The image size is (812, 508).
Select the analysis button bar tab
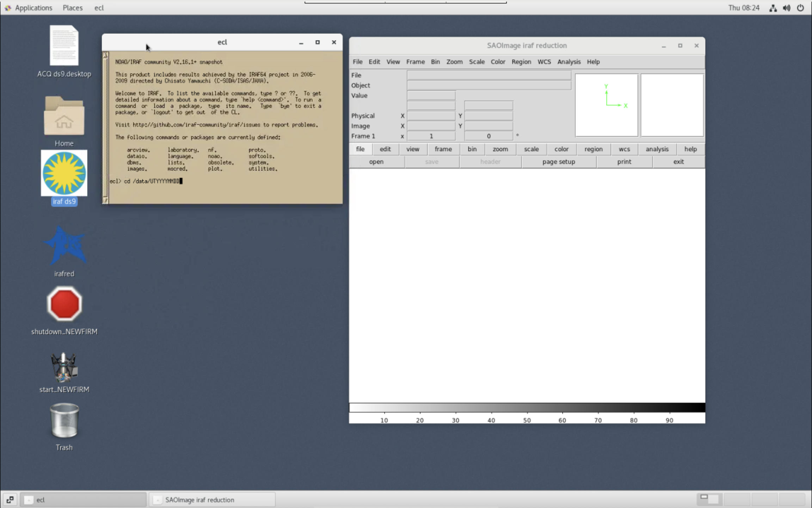pyautogui.click(x=657, y=149)
